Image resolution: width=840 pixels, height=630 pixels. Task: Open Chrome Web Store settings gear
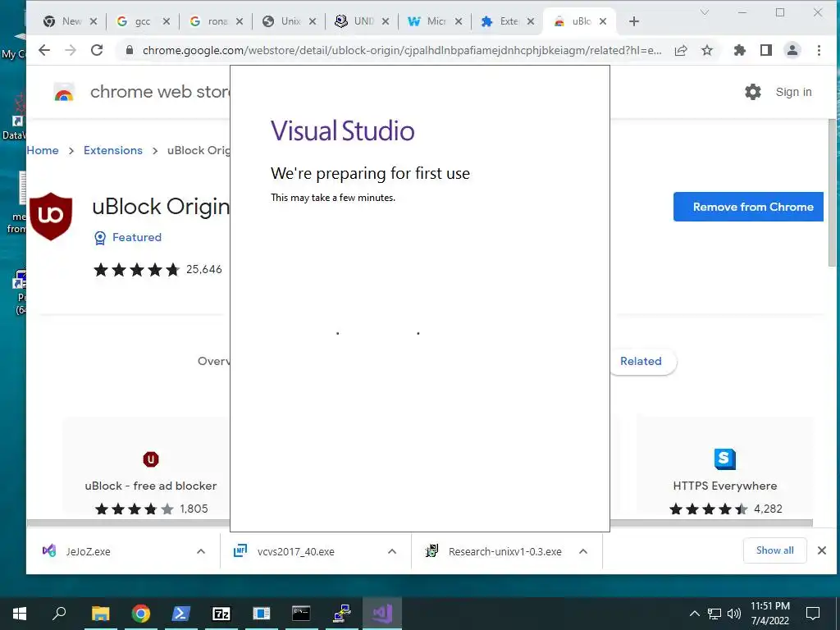(753, 92)
